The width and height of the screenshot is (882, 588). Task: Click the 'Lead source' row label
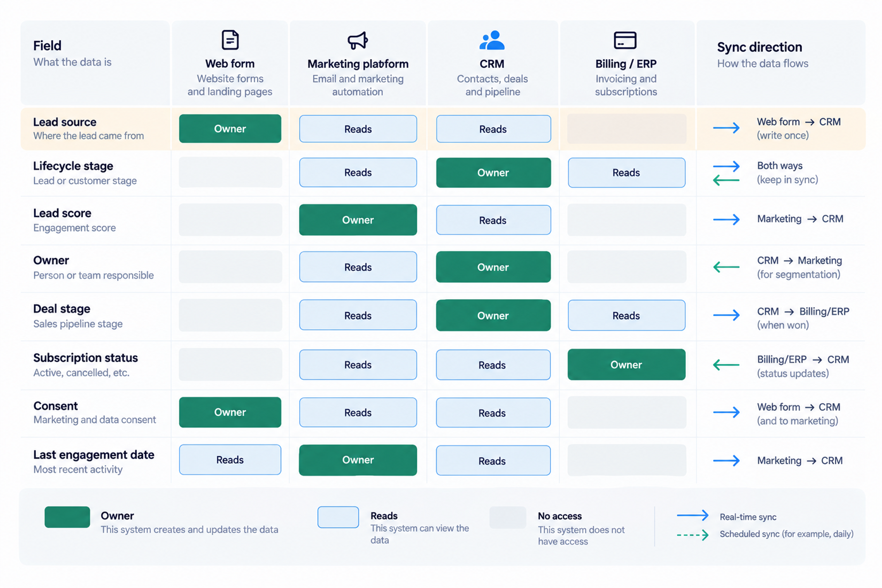[65, 122]
